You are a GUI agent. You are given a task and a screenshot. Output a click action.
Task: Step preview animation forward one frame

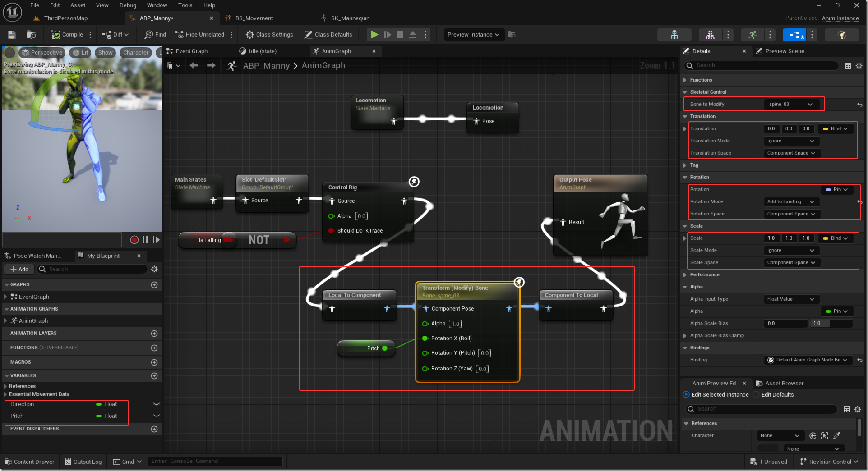(x=156, y=240)
